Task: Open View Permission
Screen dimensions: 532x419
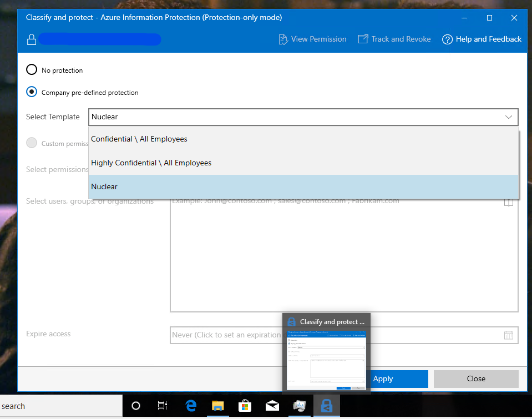Action: 312,39
